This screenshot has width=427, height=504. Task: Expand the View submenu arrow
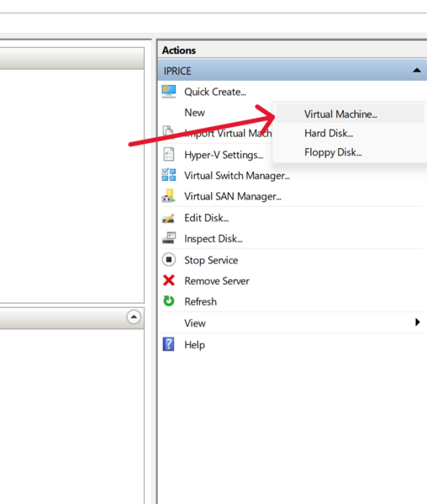pos(418,322)
